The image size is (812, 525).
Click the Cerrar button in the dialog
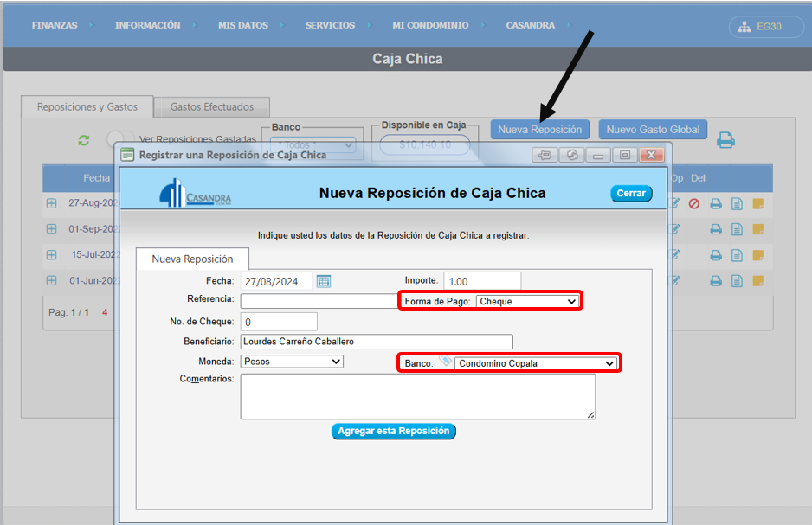[631, 194]
